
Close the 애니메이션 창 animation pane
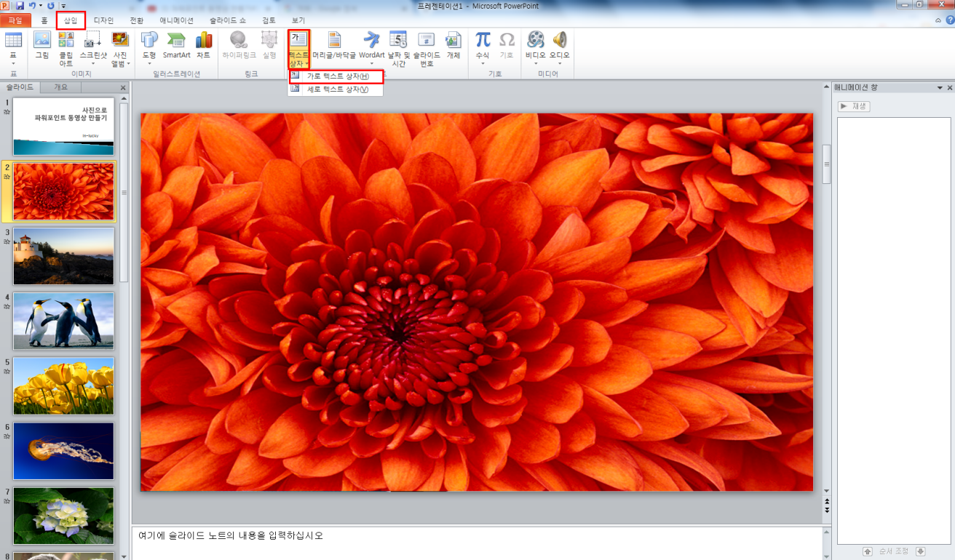tap(949, 88)
